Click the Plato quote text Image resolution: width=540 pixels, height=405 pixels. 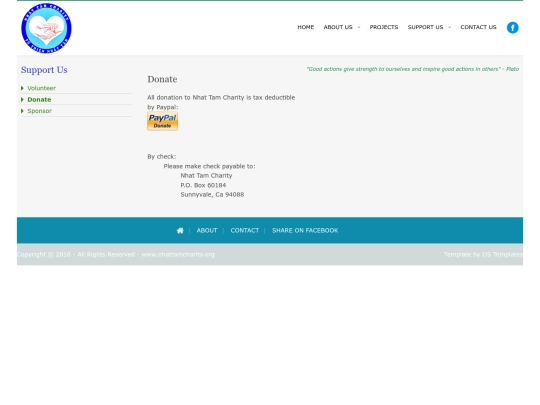coord(413,69)
